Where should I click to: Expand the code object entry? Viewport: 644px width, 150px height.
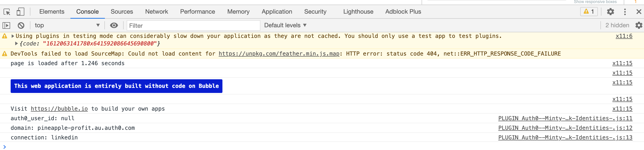(x=16, y=43)
